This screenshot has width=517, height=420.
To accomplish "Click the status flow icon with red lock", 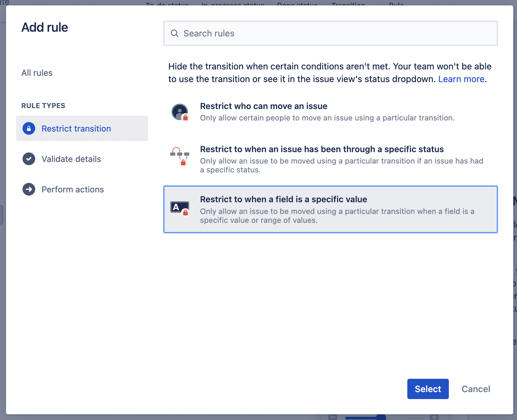I will [180, 156].
